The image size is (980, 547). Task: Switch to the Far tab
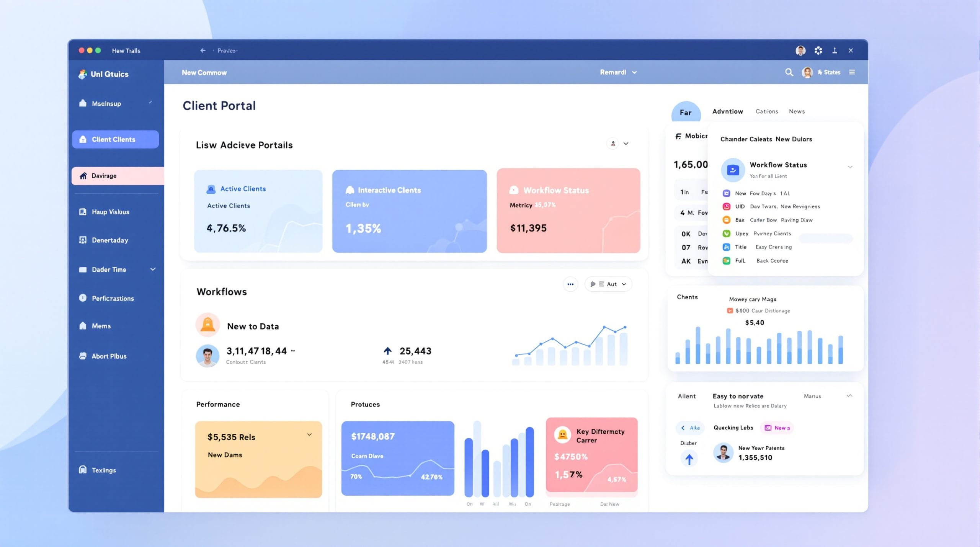coord(686,113)
